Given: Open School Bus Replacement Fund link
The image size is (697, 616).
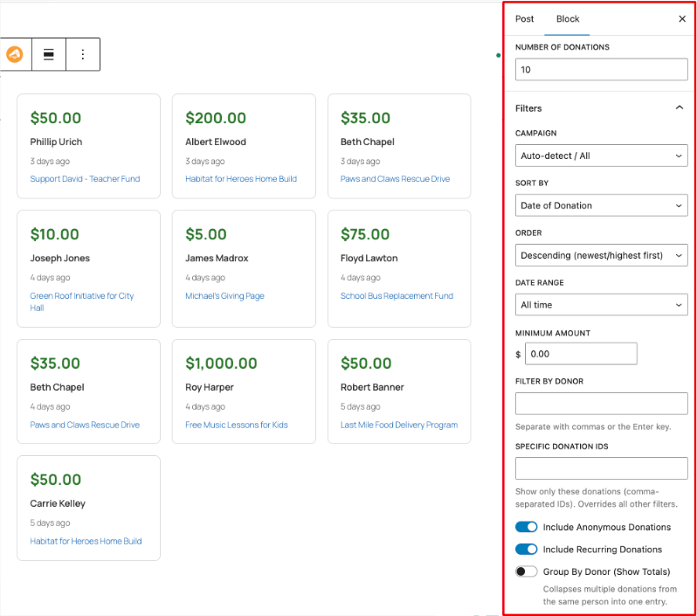Looking at the screenshot, I should [397, 296].
